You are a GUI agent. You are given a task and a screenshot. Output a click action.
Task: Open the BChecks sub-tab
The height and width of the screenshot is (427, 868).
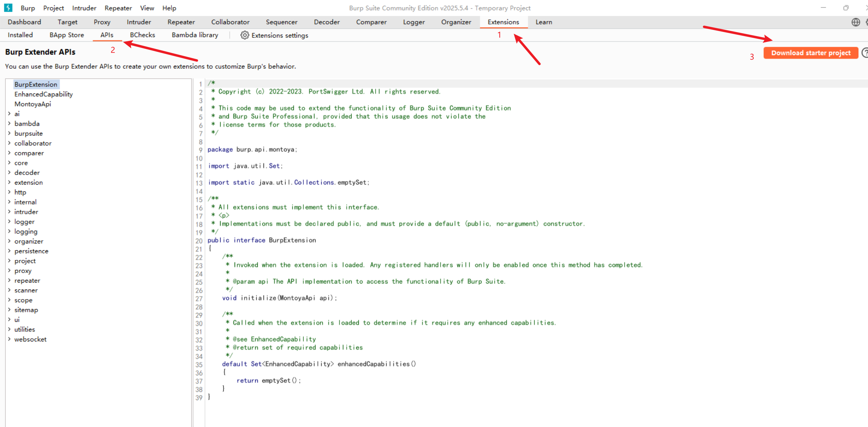(142, 35)
